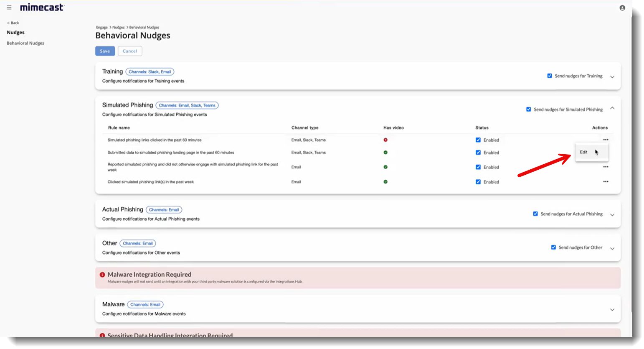This screenshot has height=349, width=644.
Task: Save the nudge configuration
Action: click(105, 51)
